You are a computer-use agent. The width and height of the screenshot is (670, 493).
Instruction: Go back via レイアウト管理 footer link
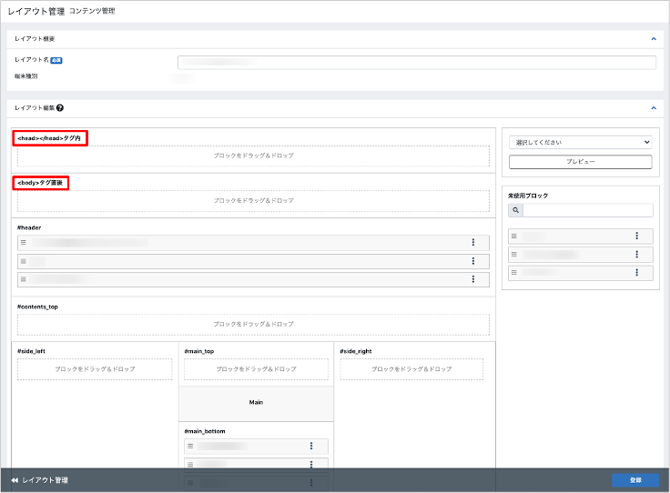point(40,481)
